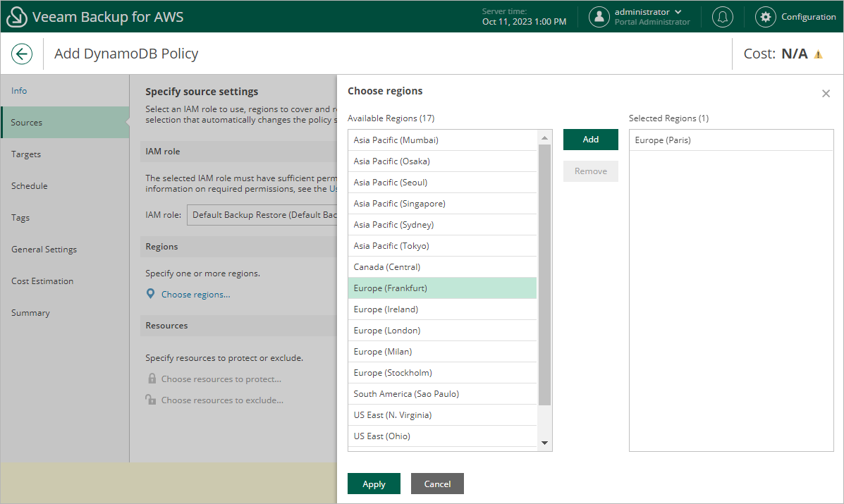This screenshot has width=844, height=504.
Task: Select Europe (Paris) in Selected Regions
Action: click(x=731, y=140)
